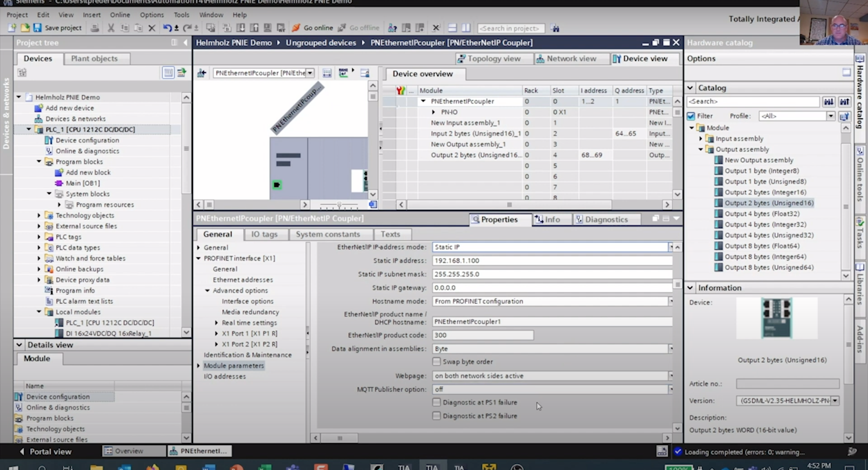
Task: Click the Print icon in toolbar
Action: pos(95,28)
